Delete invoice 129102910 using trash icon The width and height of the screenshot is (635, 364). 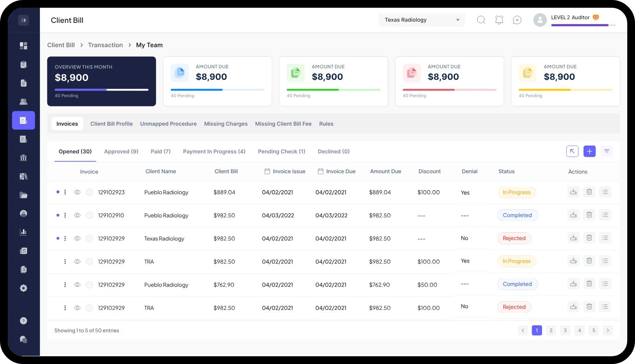pyautogui.click(x=589, y=215)
